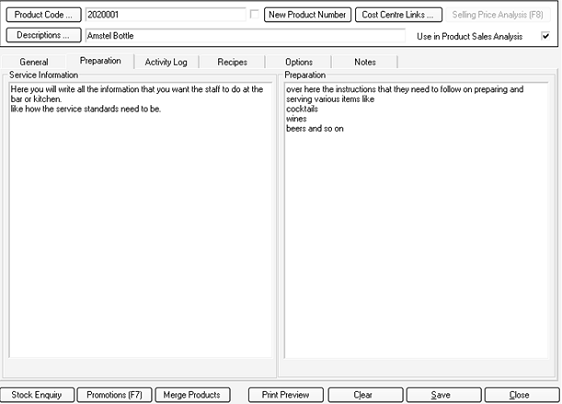This screenshot has width=562, height=404.
Task: Click the 'bar or kitchen.' line
Action: (x=36, y=99)
